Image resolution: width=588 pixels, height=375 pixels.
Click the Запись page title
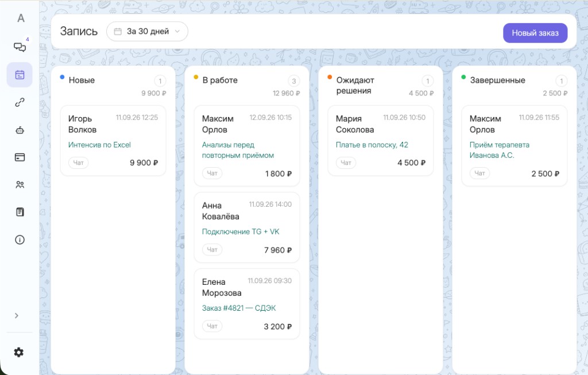(x=79, y=31)
